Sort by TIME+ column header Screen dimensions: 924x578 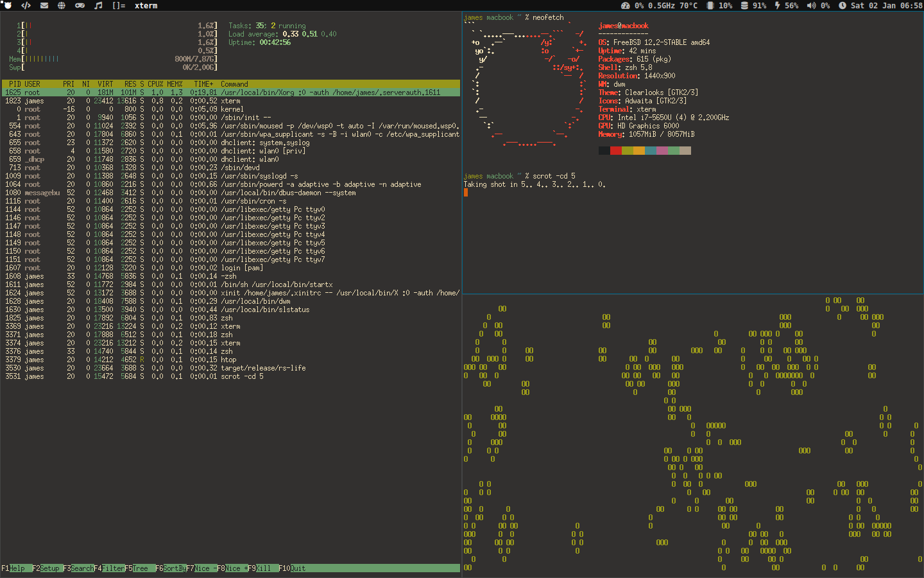203,84
